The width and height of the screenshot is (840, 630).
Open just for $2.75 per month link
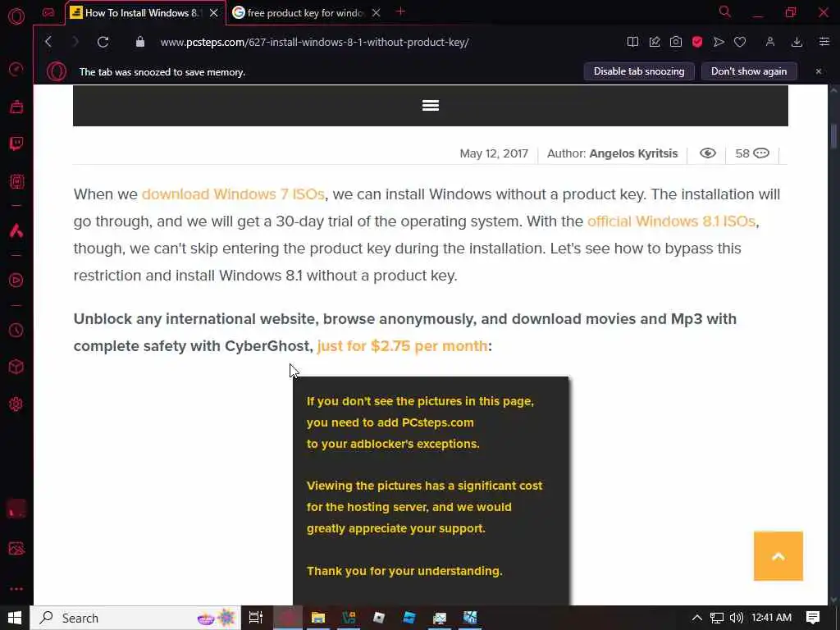[x=402, y=346]
